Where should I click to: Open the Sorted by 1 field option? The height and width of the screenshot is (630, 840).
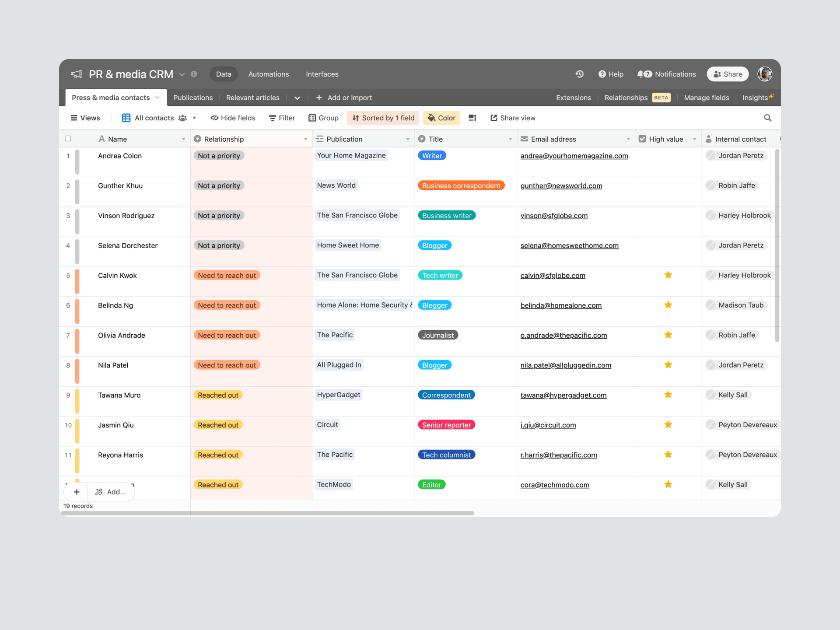(x=383, y=118)
